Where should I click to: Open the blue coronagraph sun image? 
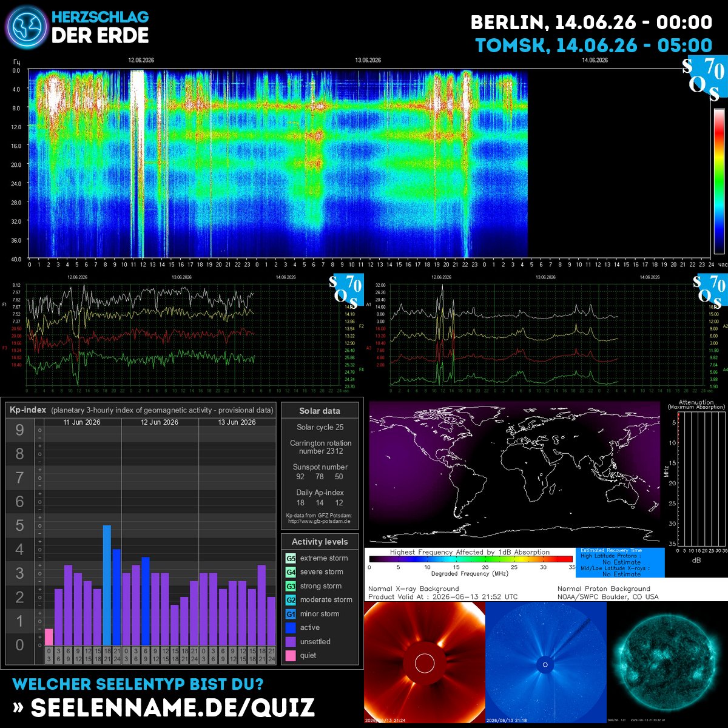tap(545, 662)
